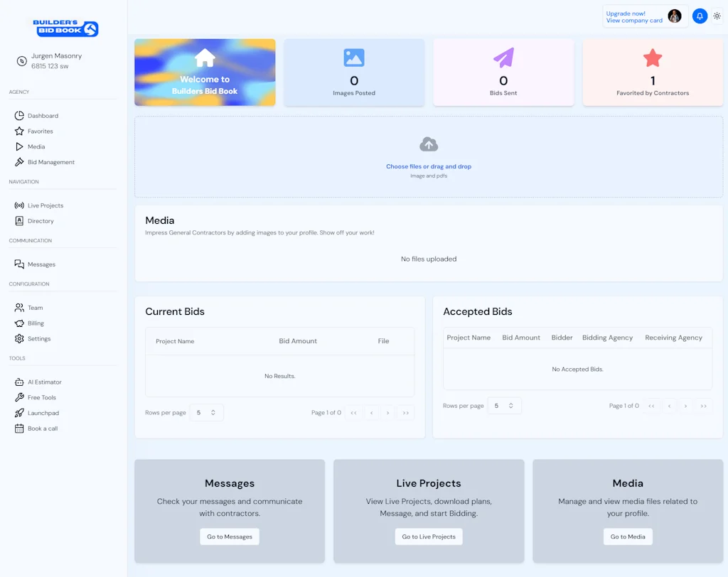This screenshot has width=728, height=577.
Task: Click the Builder's Bid Book logo
Action: tap(65, 28)
